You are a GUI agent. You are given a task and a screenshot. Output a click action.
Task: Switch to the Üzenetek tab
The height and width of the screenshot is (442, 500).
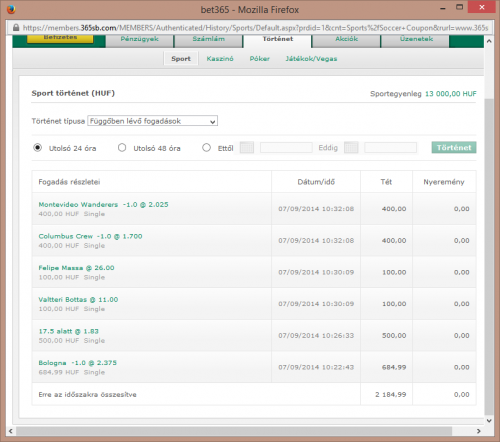[x=416, y=40]
